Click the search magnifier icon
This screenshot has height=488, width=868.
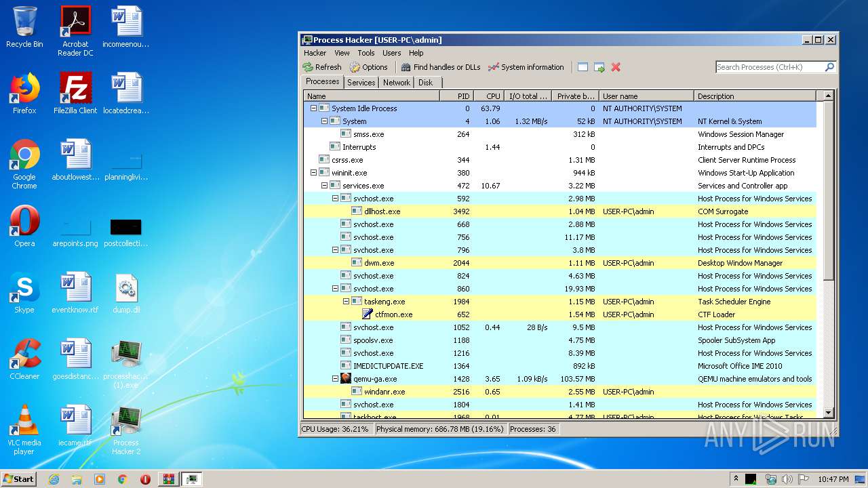[x=829, y=67]
